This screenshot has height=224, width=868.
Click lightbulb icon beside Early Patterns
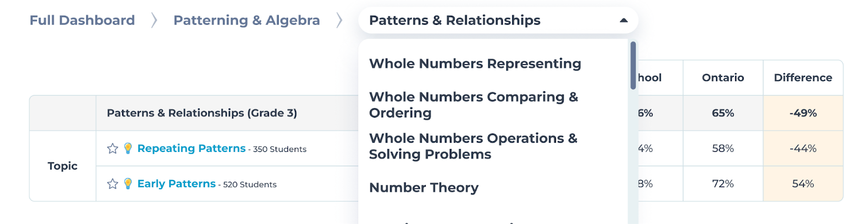click(128, 184)
